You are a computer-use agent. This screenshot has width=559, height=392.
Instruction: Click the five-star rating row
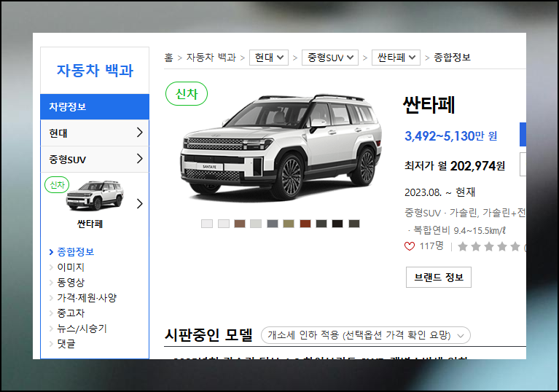pos(489,246)
